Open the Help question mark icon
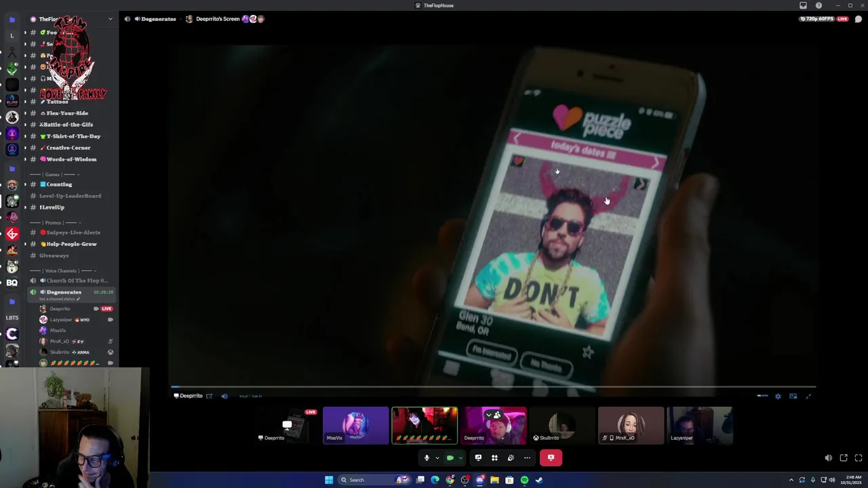Image resolution: width=868 pixels, height=488 pixels. [818, 5]
